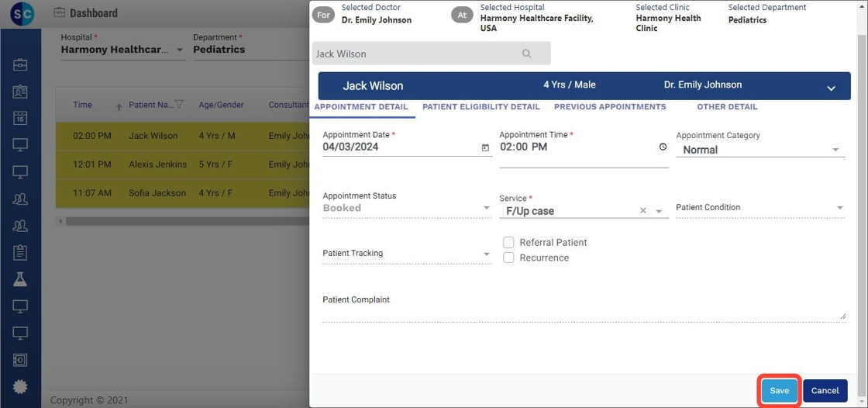Click the briefcase icon in the sidebar
The image size is (868, 408).
20,64
